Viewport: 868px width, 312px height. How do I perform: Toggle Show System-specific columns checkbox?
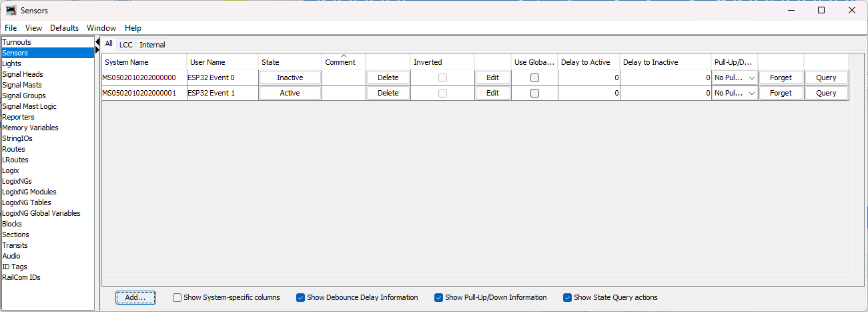pyautogui.click(x=177, y=297)
